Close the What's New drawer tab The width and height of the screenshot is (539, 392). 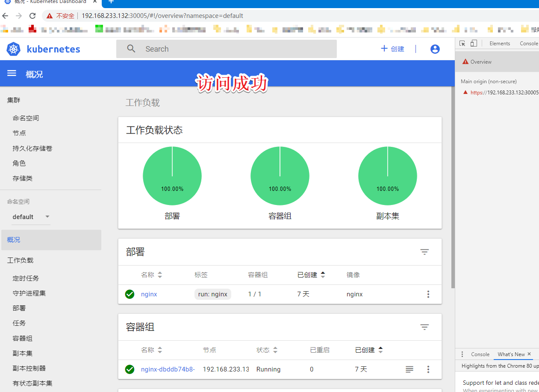point(529,354)
